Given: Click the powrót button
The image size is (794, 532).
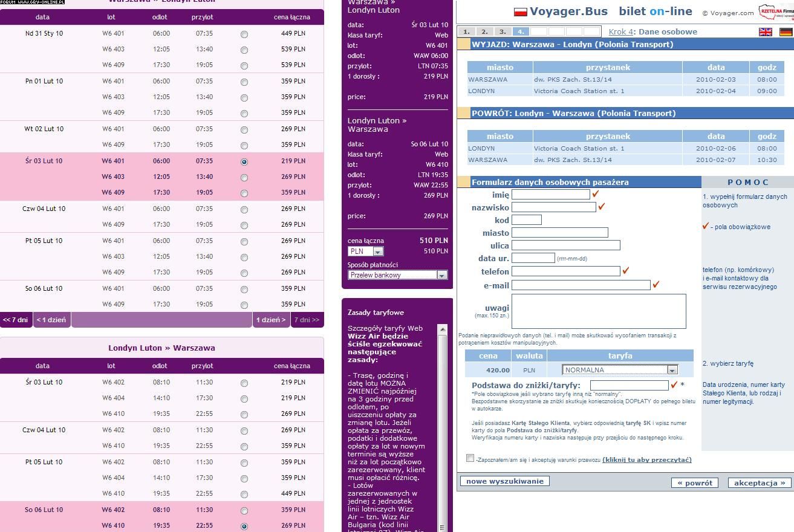Looking at the screenshot, I should coord(695,483).
